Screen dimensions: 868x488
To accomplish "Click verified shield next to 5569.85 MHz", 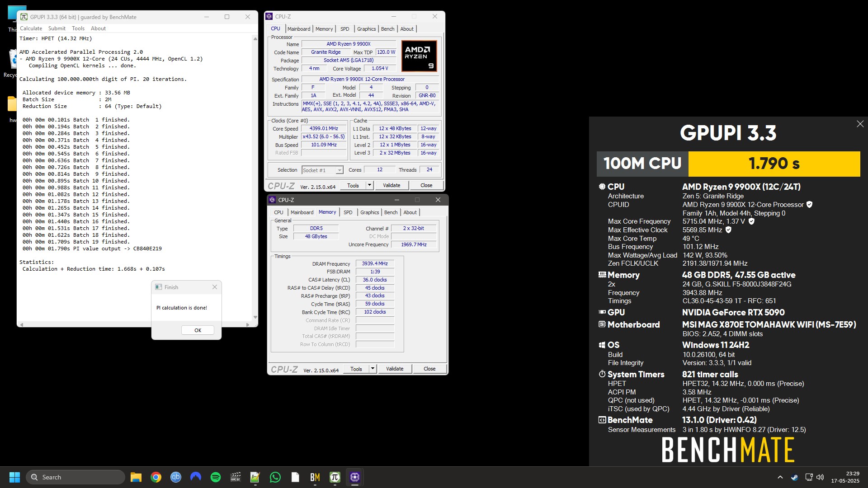I will click(728, 230).
